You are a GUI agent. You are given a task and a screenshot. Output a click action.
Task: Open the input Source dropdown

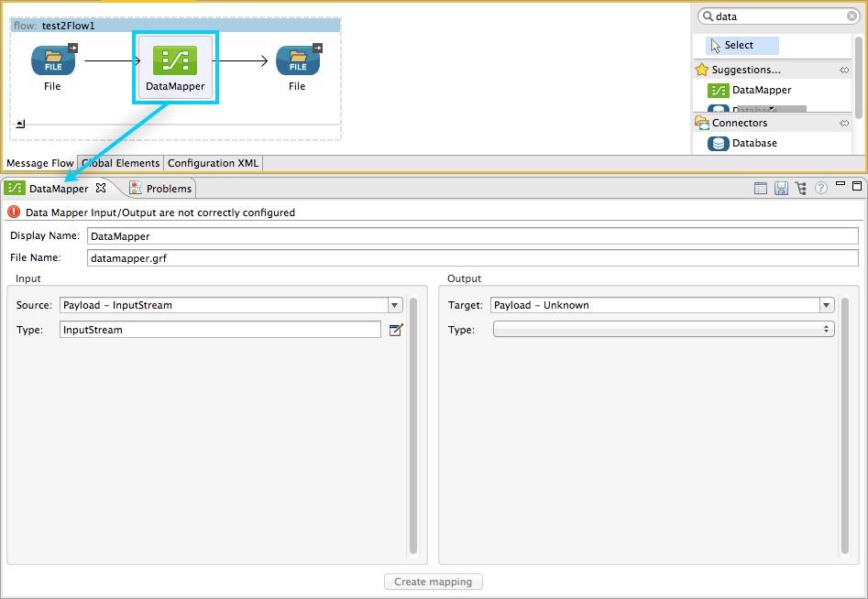(x=394, y=305)
